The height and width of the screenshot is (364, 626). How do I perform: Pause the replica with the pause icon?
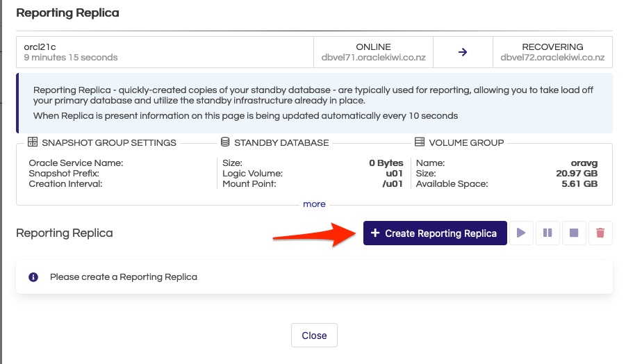547,233
